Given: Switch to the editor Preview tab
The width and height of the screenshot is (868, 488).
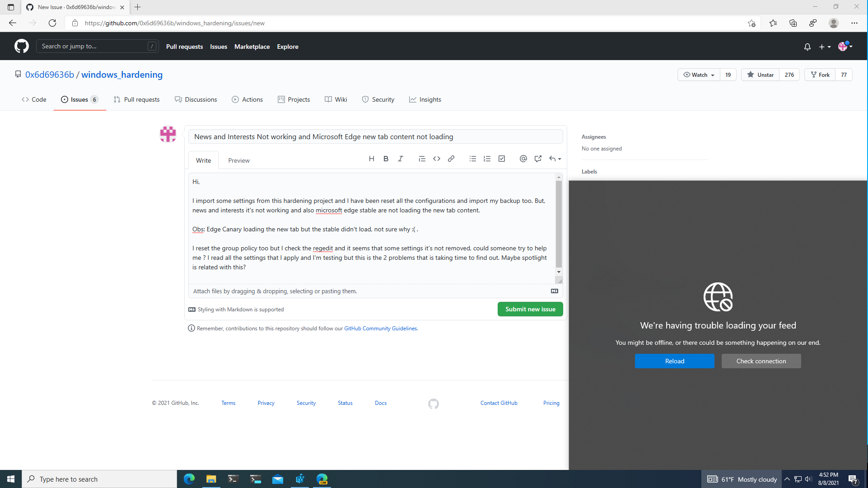Looking at the screenshot, I should [238, 160].
